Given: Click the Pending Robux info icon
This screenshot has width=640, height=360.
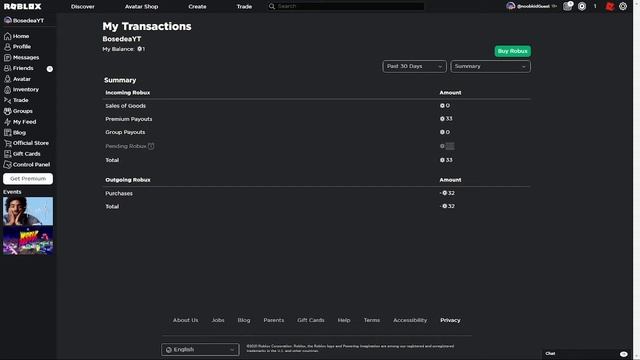Looking at the screenshot, I should coord(151,146).
